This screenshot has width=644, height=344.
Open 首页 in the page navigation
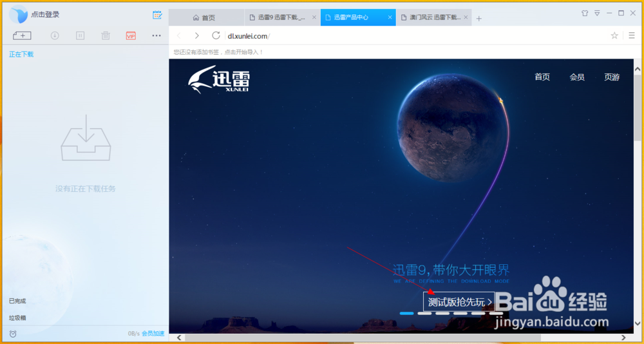[x=542, y=77]
